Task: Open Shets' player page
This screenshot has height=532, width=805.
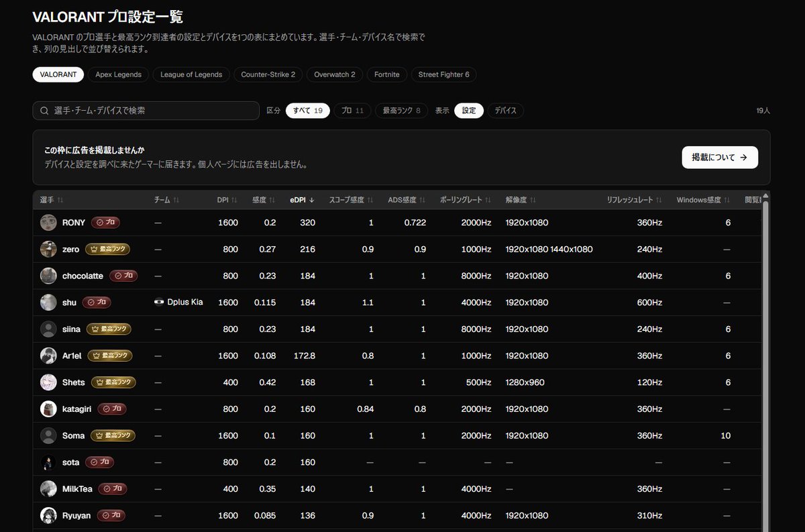Action: click(x=74, y=382)
